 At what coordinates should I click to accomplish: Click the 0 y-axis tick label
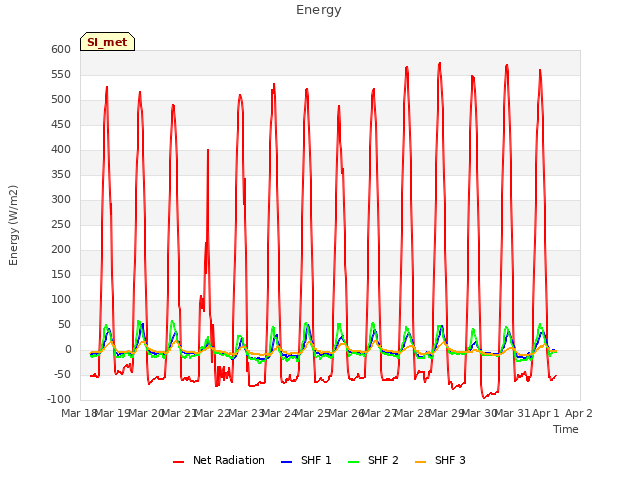(x=68, y=350)
